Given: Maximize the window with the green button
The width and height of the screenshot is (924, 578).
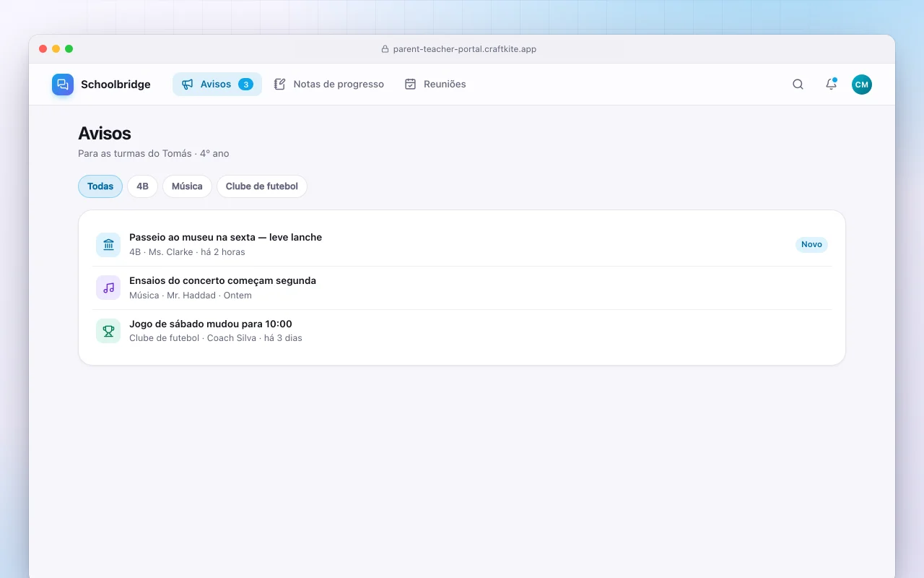Looking at the screenshot, I should click(x=69, y=49).
